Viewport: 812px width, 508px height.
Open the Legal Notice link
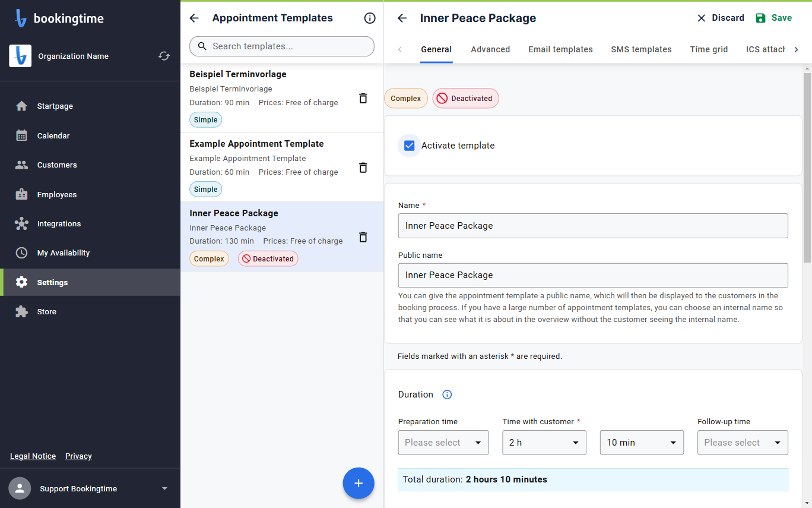point(33,456)
